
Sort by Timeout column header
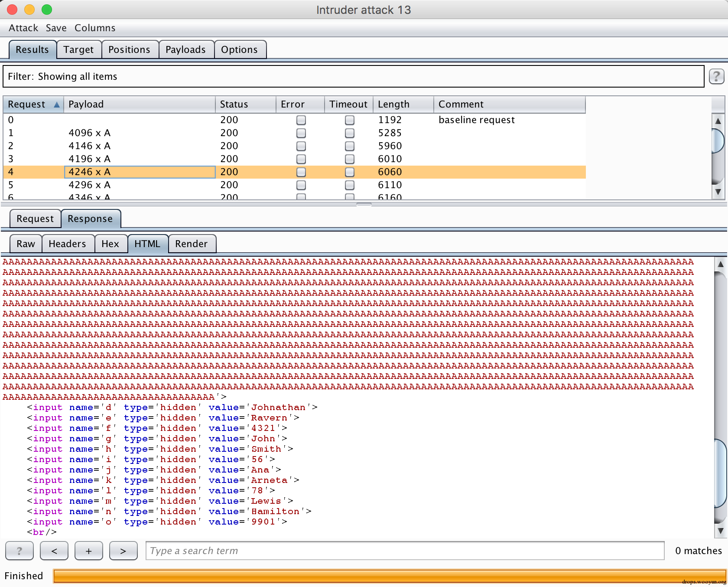(x=349, y=104)
